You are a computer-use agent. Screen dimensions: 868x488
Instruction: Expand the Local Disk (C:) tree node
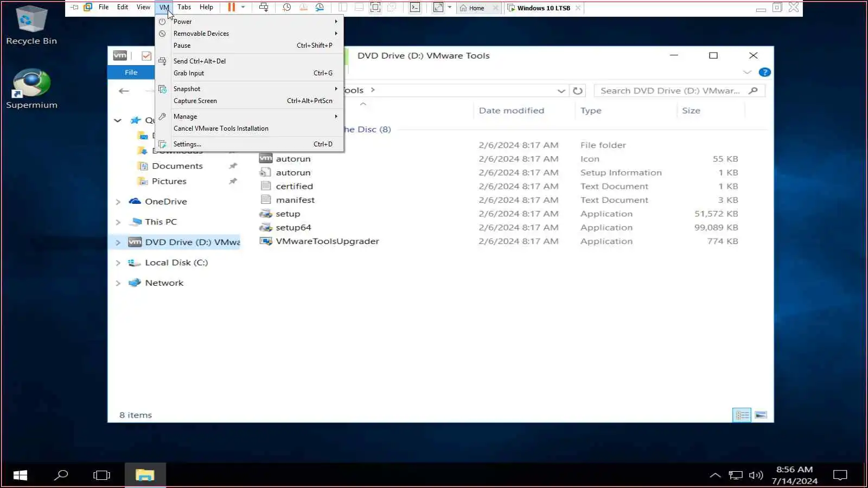[118, 263]
